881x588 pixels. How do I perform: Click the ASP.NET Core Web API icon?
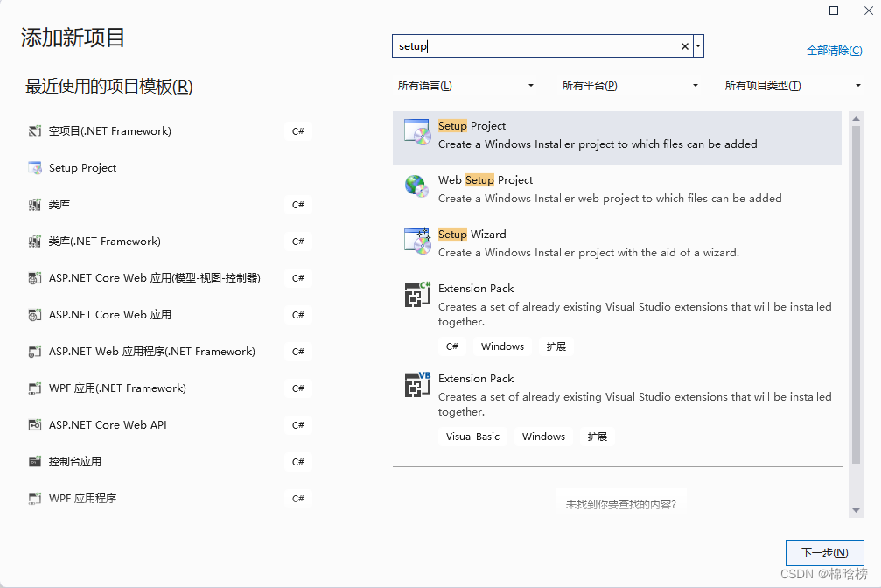(x=35, y=425)
